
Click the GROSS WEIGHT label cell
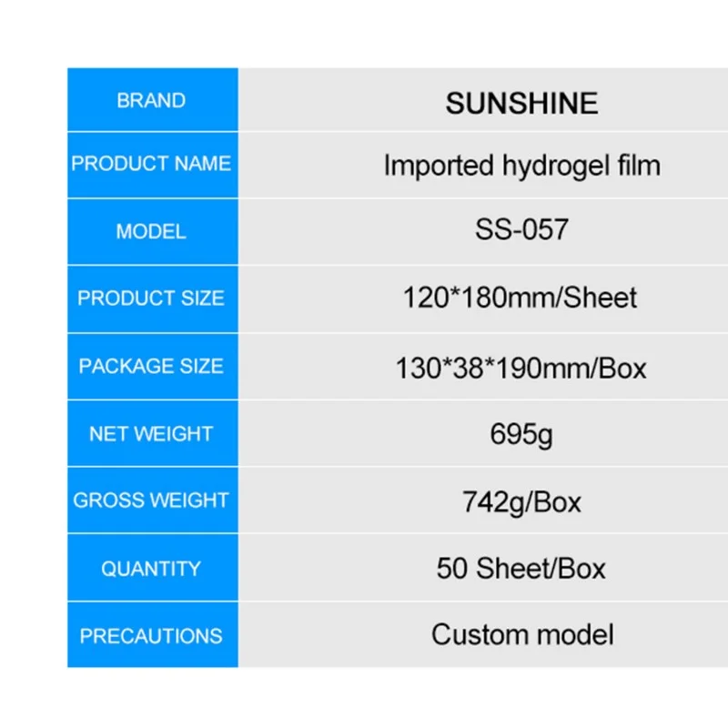tap(152, 500)
